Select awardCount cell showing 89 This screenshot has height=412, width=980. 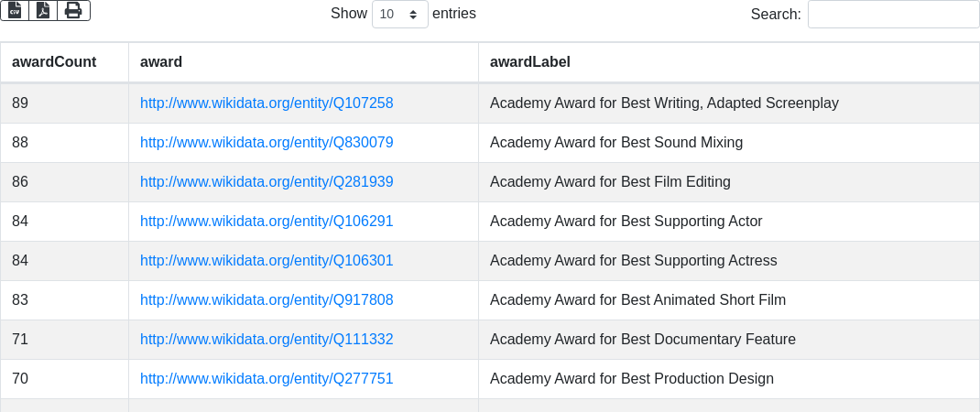64,103
